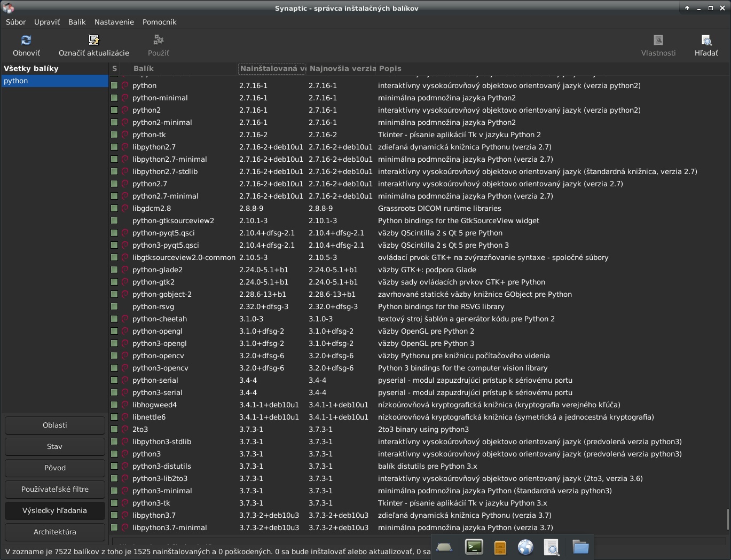The image size is (731, 560).
Task: Sort by the S status column header
Action: pos(114,68)
